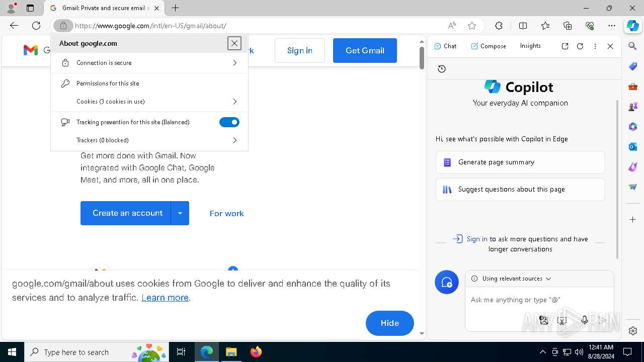This screenshot has height=362, width=644.
Task: Open Edge Settings and more menu
Action: tap(612, 26)
